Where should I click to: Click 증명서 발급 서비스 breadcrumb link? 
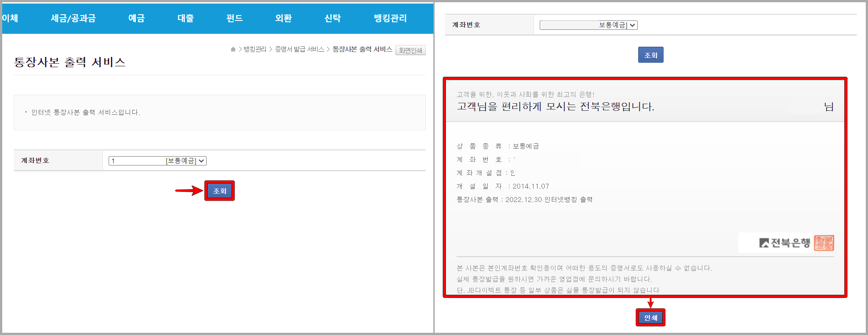[x=299, y=49]
